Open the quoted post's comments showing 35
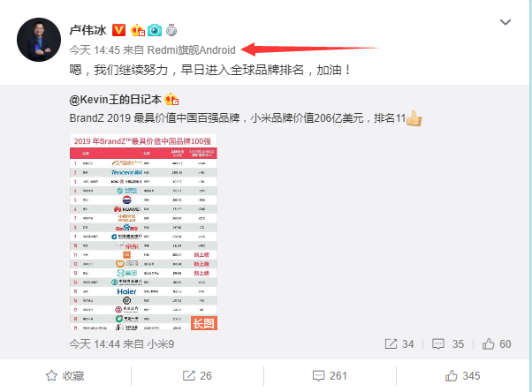The image size is (532, 392). tap(448, 344)
